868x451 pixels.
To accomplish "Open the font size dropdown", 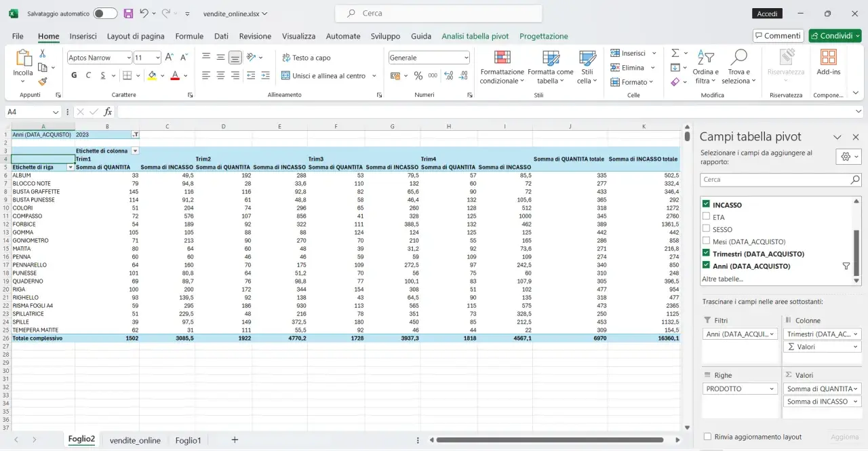I will click(x=158, y=58).
